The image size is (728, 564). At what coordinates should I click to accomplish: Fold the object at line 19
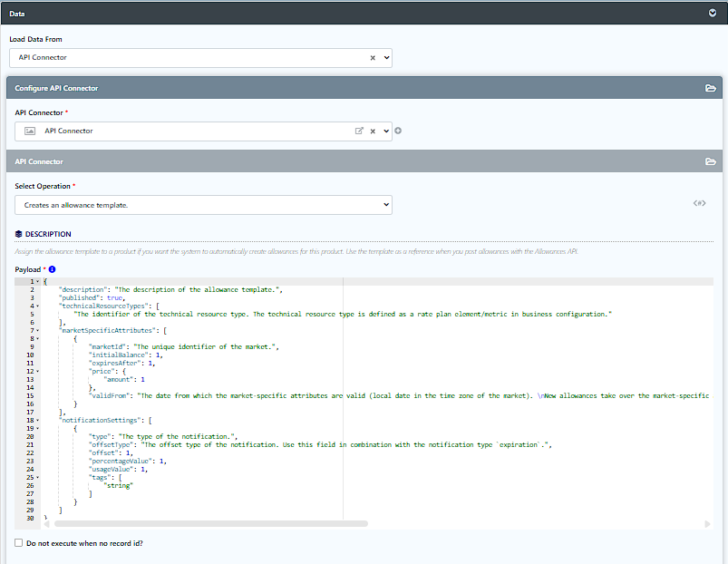pyautogui.click(x=37, y=429)
